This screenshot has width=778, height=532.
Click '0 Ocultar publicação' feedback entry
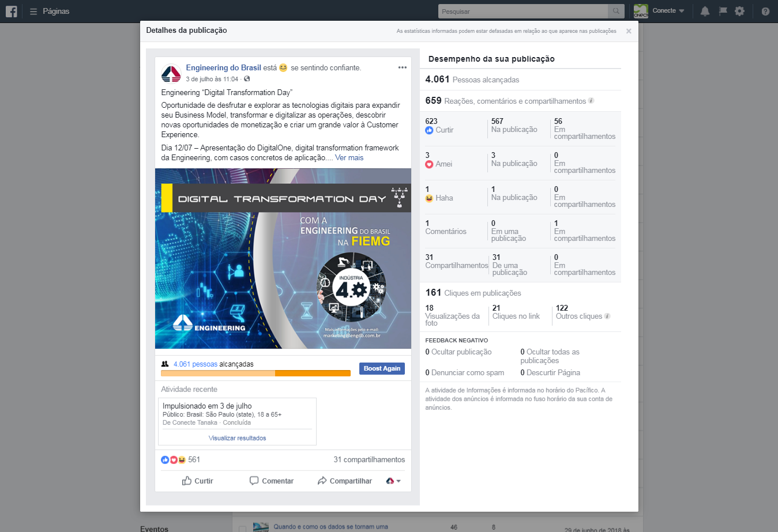tap(458, 352)
